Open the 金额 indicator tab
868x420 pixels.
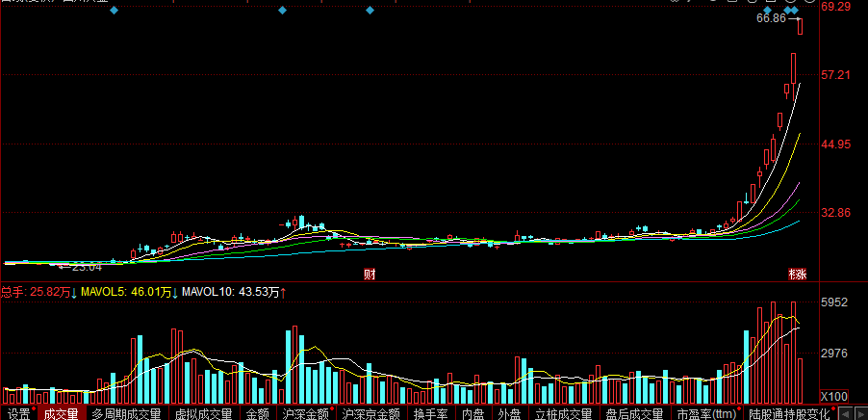(x=257, y=413)
